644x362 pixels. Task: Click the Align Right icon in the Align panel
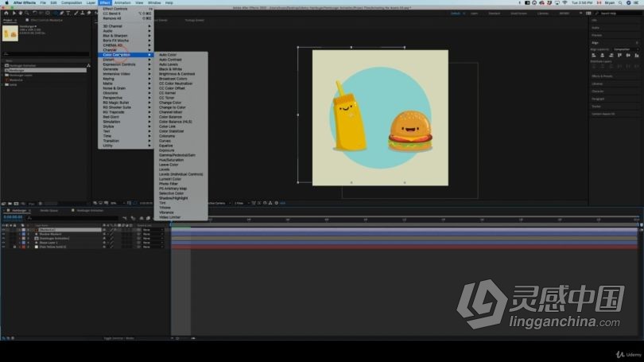click(x=611, y=55)
